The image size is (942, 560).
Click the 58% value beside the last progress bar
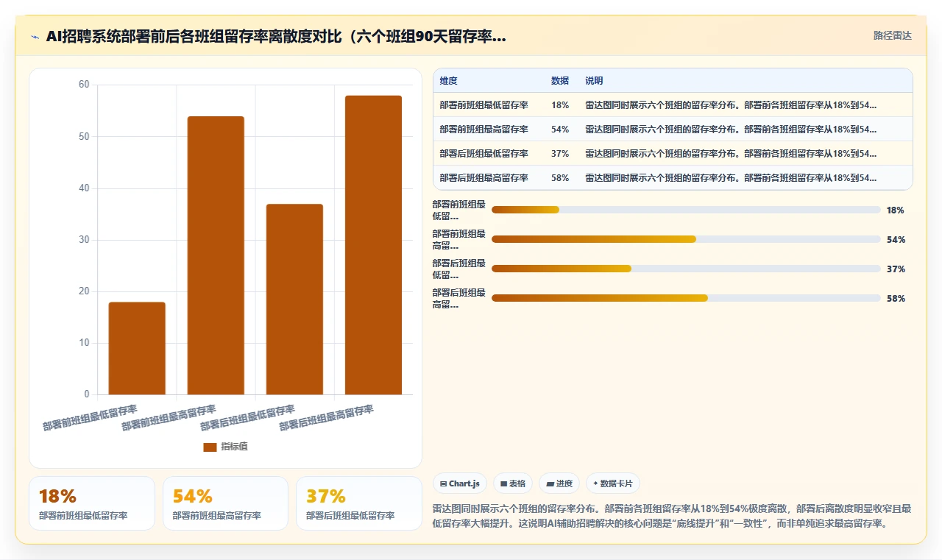(896, 299)
